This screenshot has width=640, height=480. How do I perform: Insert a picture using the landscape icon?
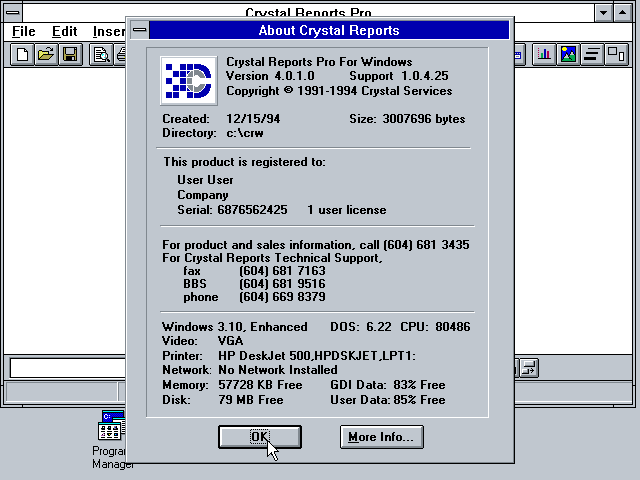[568, 55]
